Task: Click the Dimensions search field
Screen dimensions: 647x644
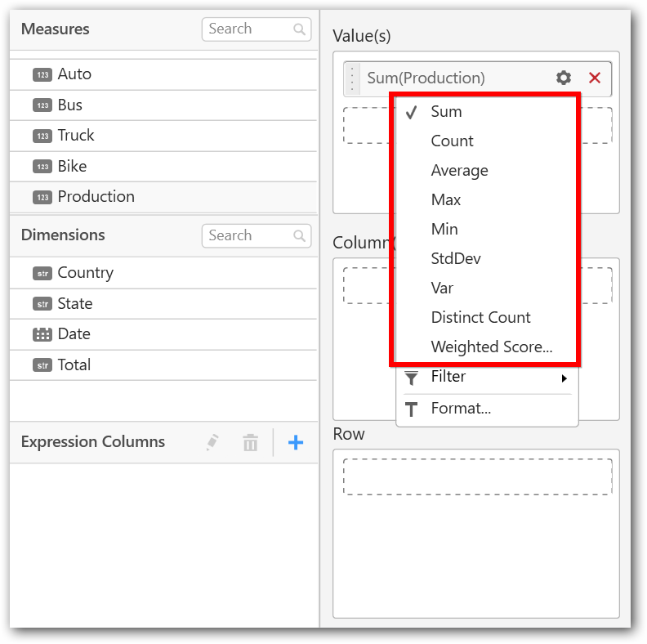Action: [x=248, y=236]
